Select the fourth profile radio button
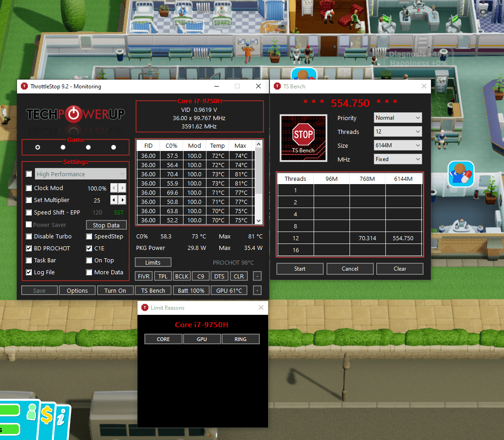This screenshot has height=440, width=504. tap(114, 147)
